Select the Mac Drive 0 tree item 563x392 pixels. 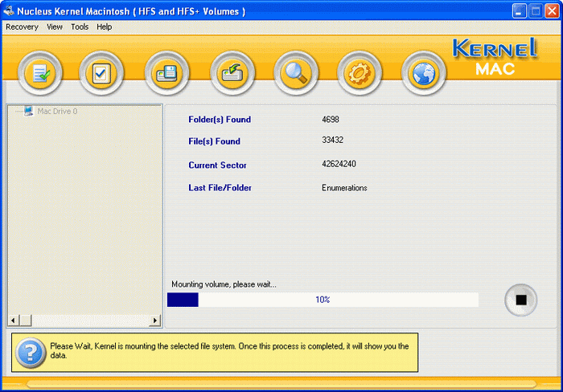(57, 111)
